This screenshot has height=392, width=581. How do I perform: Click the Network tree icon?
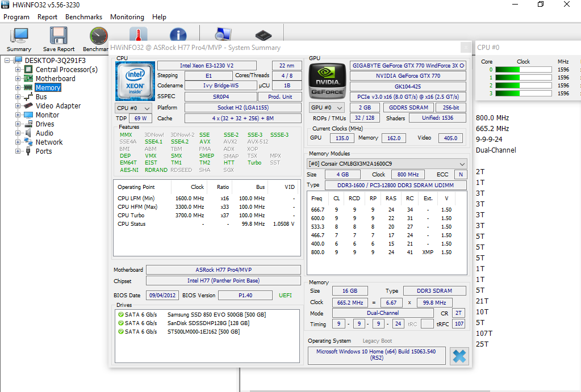(28, 142)
